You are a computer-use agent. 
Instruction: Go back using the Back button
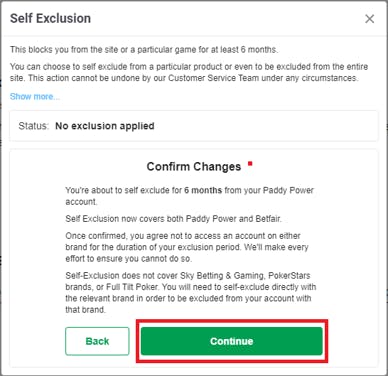point(97,341)
